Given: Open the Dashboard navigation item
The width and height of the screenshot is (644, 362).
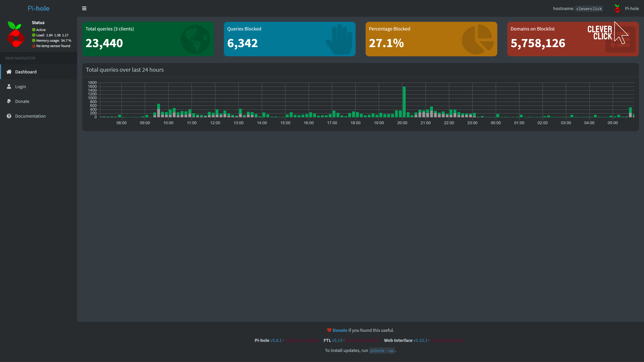Looking at the screenshot, I should pos(26,72).
